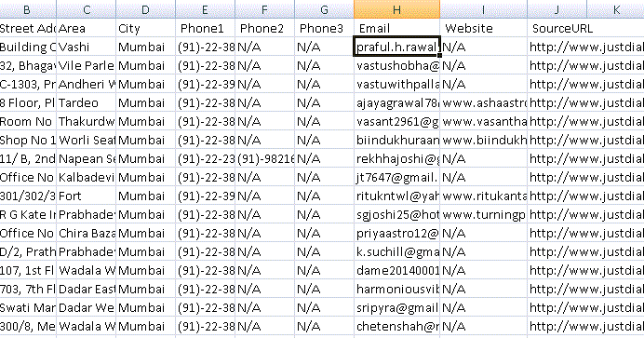Image resolution: width=644 pixels, height=338 pixels.
Task: Click the www.ashaastro website cell
Action: coord(483,102)
